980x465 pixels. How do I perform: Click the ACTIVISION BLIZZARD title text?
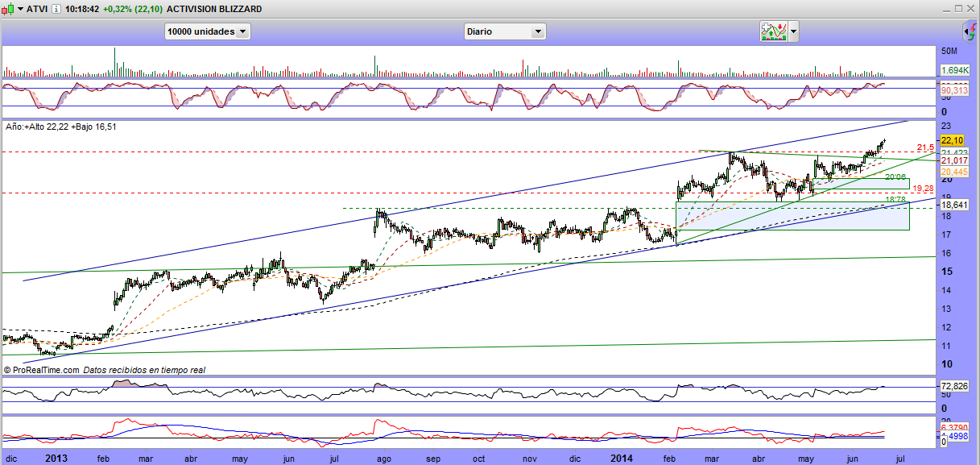click(214, 9)
